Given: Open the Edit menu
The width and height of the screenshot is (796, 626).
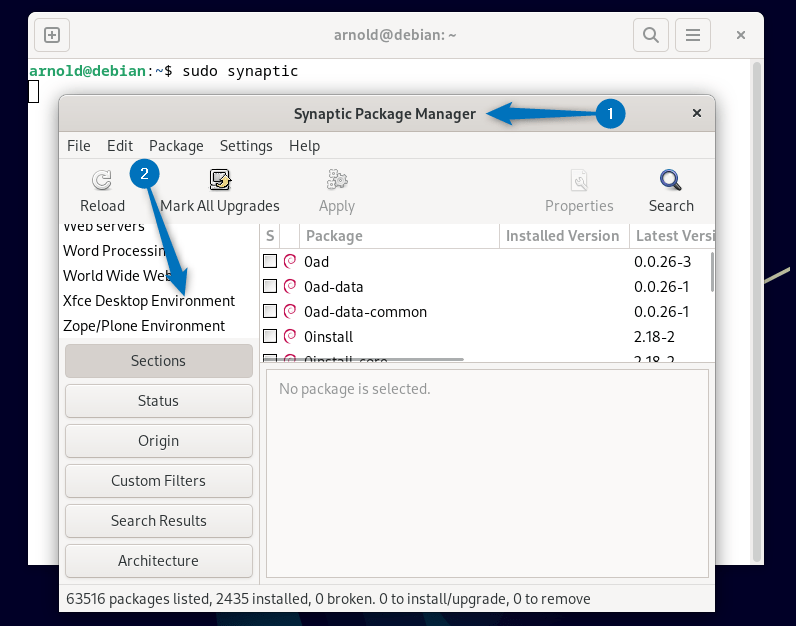Looking at the screenshot, I should 120,146.
